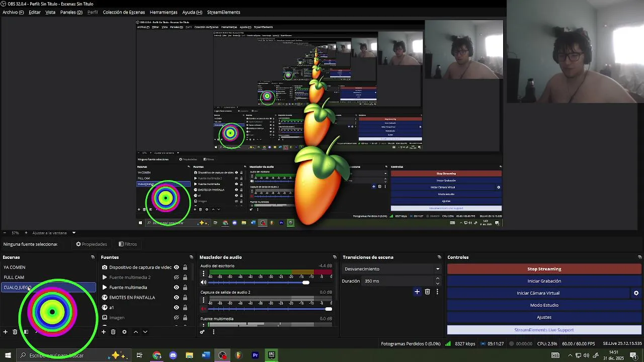
Task: Click Iniciar Grabación to start recording
Action: coord(544,281)
